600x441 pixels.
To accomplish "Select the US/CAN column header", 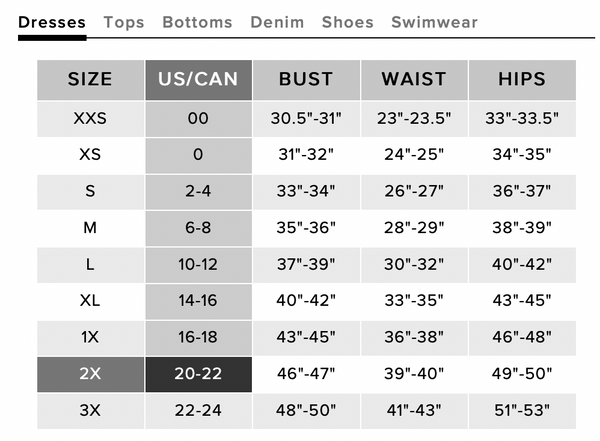I will click(198, 80).
